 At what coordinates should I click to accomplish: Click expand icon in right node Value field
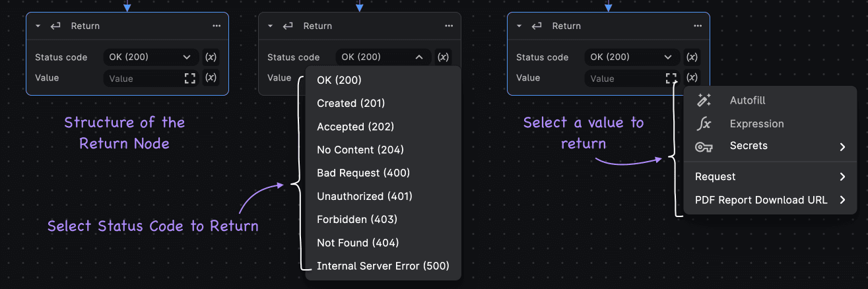pyautogui.click(x=671, y=79)
